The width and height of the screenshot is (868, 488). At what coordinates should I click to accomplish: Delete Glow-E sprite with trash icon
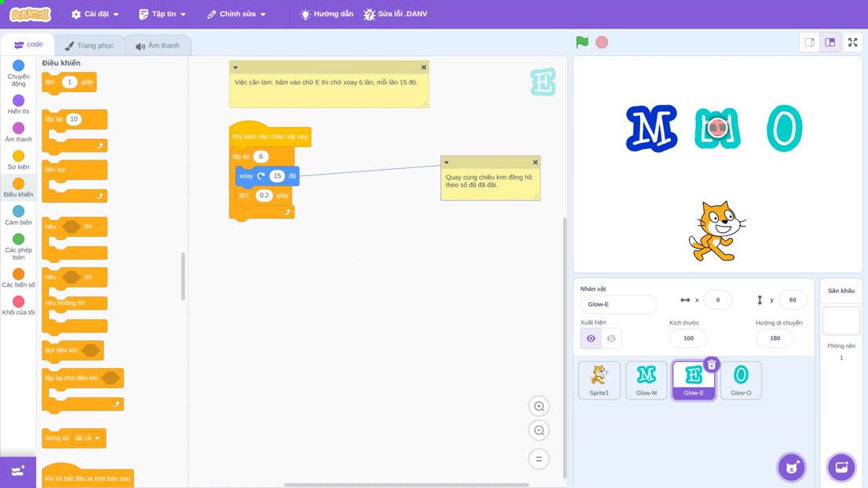(x=712, y=365)
